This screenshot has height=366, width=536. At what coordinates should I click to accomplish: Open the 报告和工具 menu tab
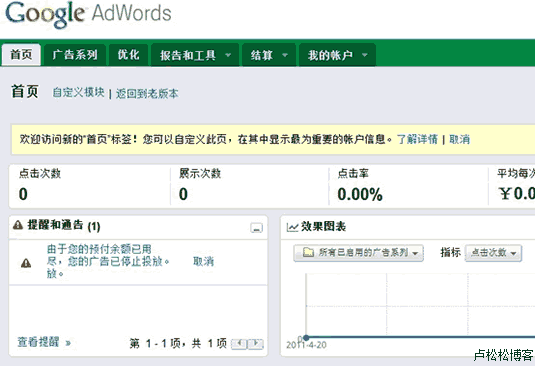pyautogui.click(x=195, y=55)
